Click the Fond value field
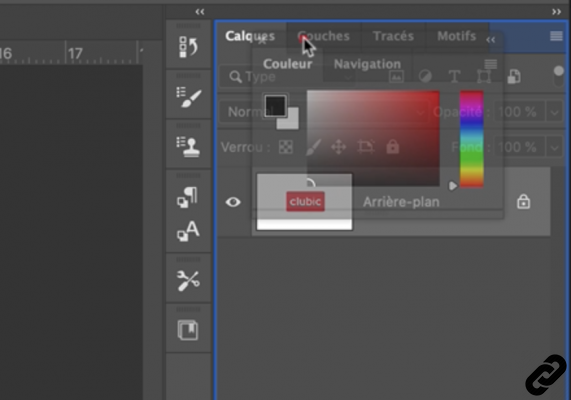The width and height of the screenshot is (571, 400). pyautogui.click(x=520, y=148)
